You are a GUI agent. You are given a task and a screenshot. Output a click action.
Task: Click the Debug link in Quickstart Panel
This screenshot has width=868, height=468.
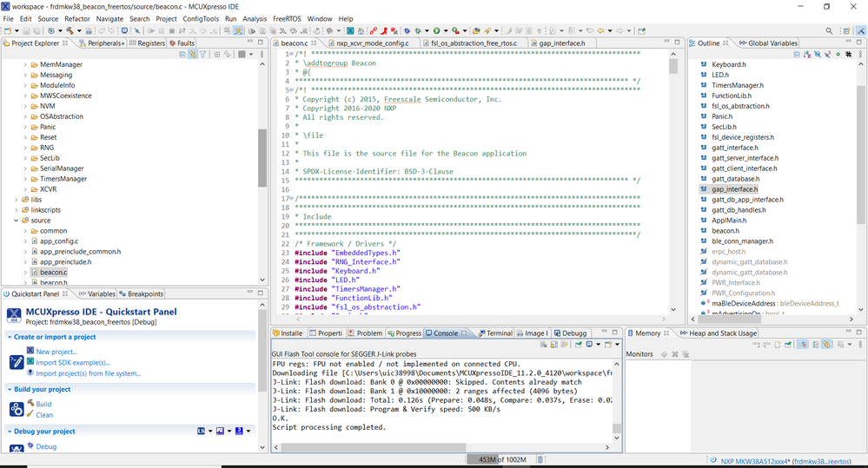46,446
